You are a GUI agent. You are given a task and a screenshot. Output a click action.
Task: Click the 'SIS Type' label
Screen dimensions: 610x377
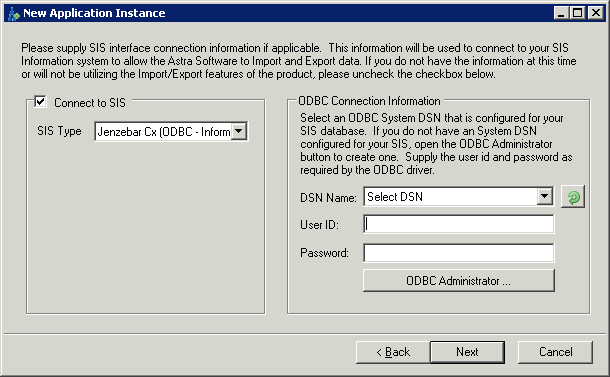[60, 131]
